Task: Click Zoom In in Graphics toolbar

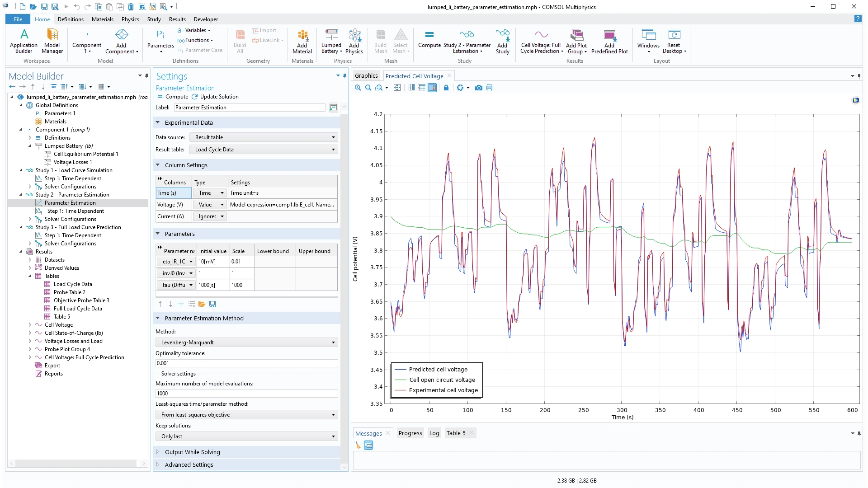Action: coord(358,88)
